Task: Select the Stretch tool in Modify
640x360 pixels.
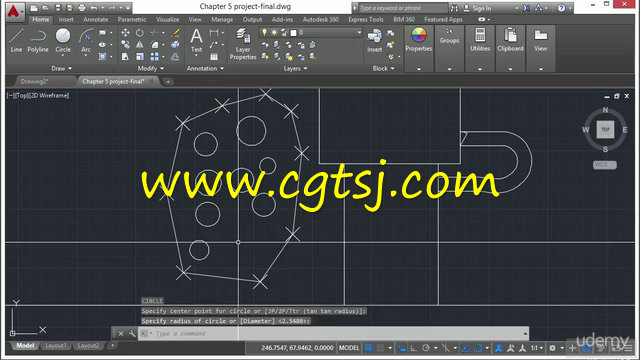Action: [125, 57]
